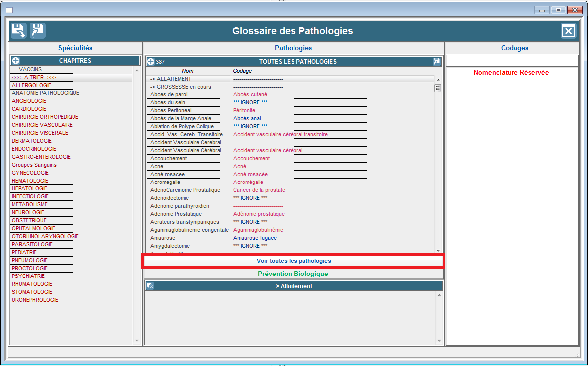Image resolution: width=588 pixels, height=366 pixels.
Task: Click the first save icon with down arrow
Action: tap(18, 31)
